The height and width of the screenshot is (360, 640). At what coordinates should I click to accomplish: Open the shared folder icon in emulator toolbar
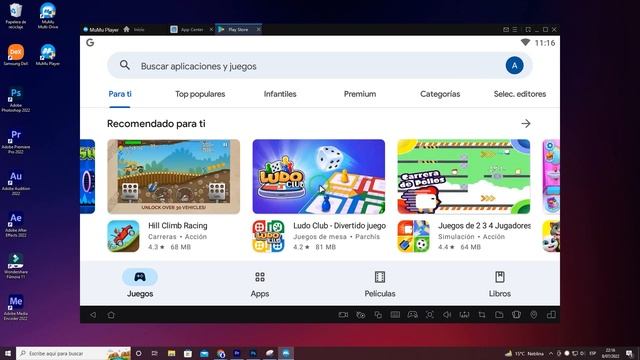pos(499,315)
